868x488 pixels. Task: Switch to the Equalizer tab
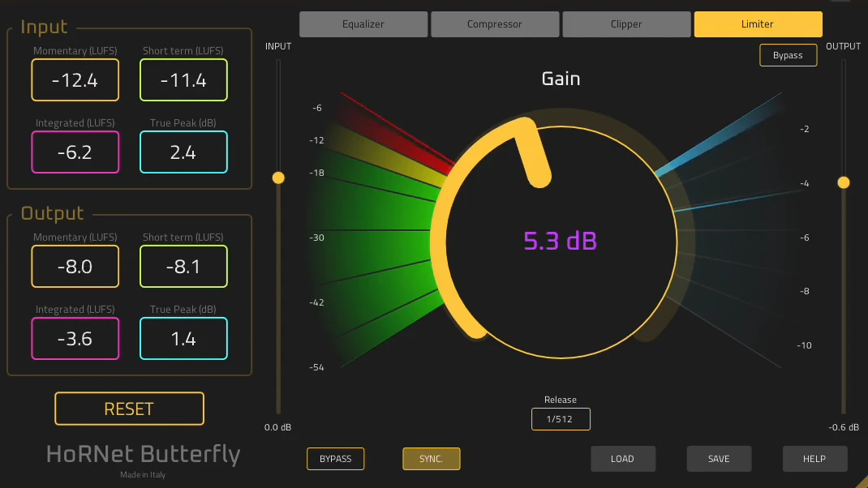[x=363, y=24]
